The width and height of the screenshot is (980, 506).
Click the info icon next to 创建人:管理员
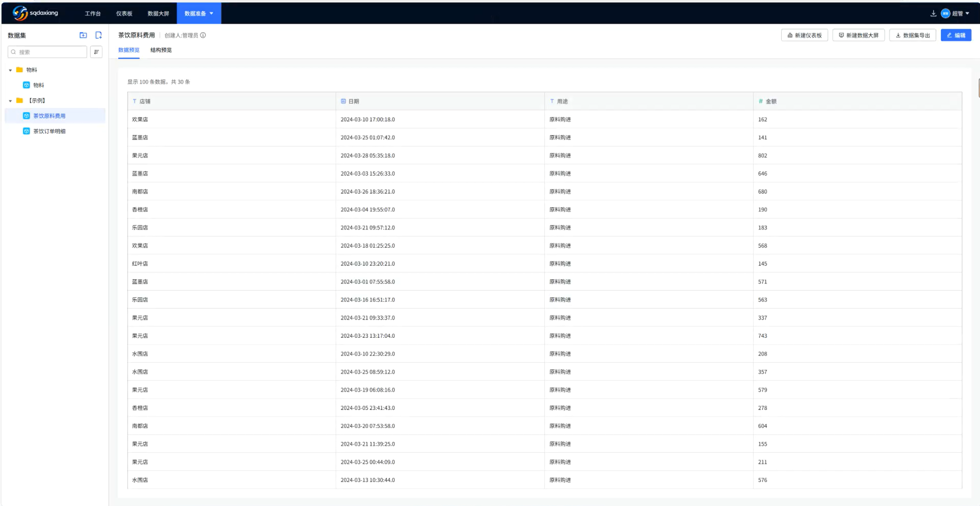[x=203, y=35]
